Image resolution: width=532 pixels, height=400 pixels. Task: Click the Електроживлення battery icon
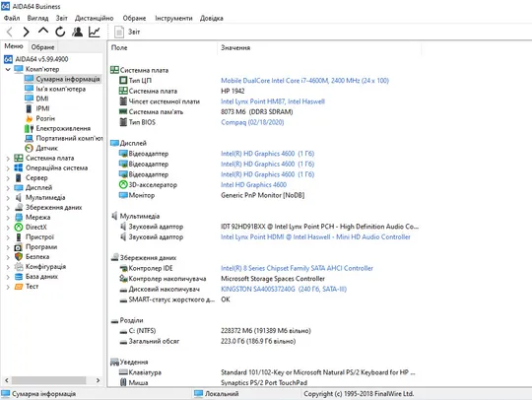click(x=30, y=128)
